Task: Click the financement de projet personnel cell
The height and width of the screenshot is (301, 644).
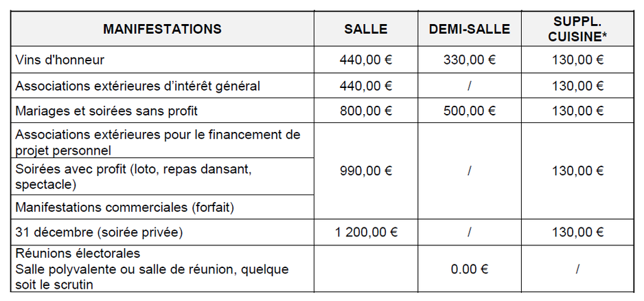Action: pyautogui.click(x=162, y=140)
